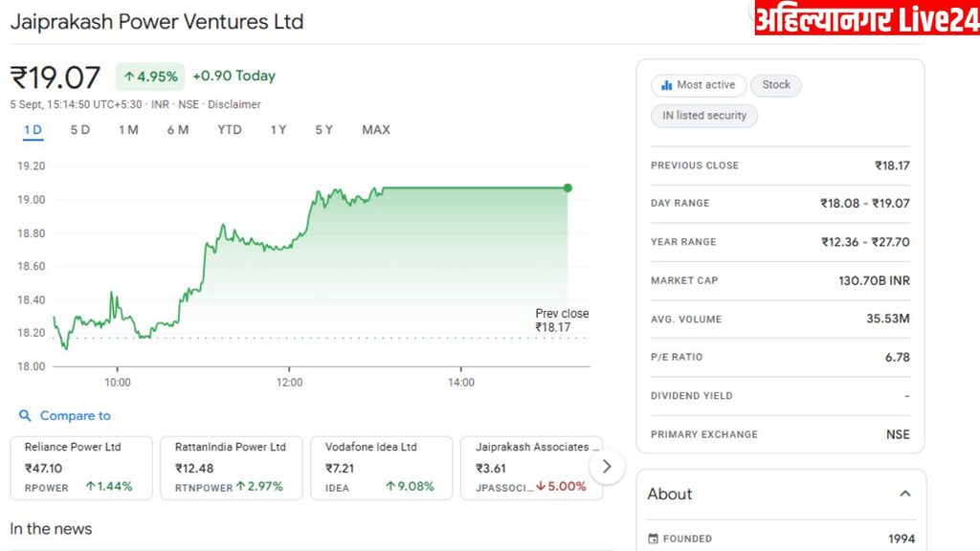Switch chart to 1M range
Image resolution: width=980 pixels, height=551 pixels.
(128, 130)
